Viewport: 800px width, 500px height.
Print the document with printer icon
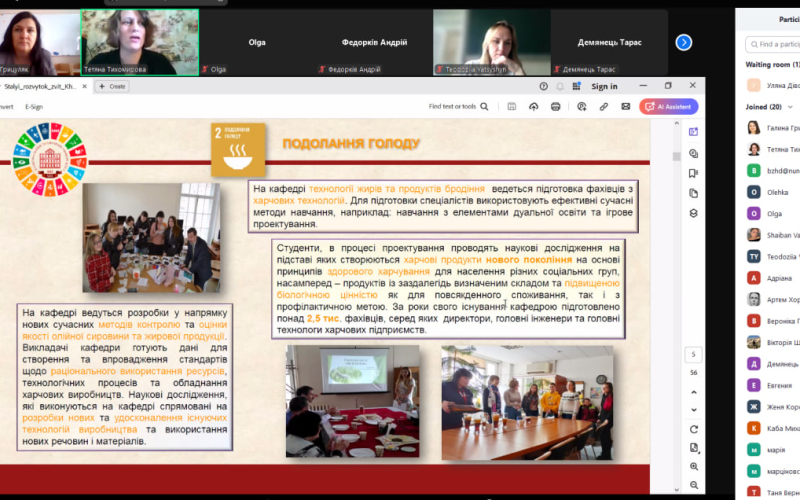(x=556, y=107)
